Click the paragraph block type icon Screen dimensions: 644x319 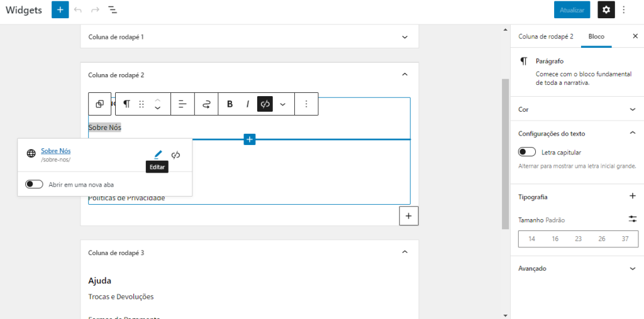click(126, 104)
